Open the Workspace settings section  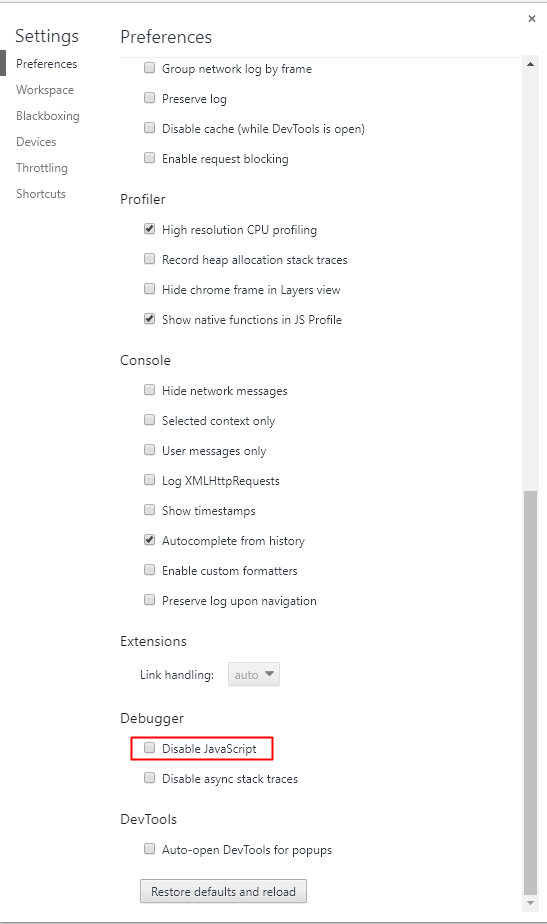45,90
